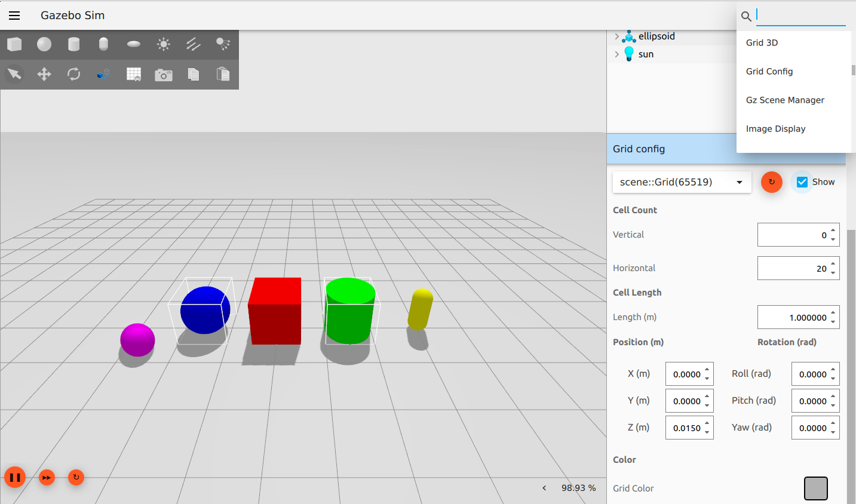Image resolution: width=856 pixels, height=504 pixels.
Task: Add a spot light
Action: (x=223, y=44)
